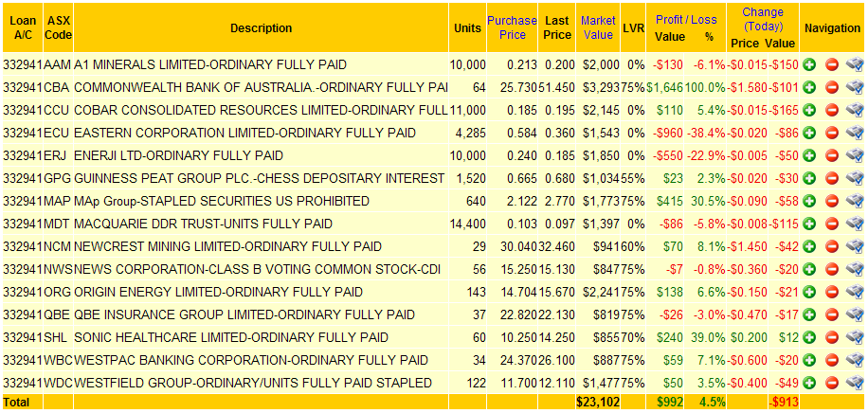Click the green plus icon for NCM
This screenshot has width=868, height=413.
809,246
